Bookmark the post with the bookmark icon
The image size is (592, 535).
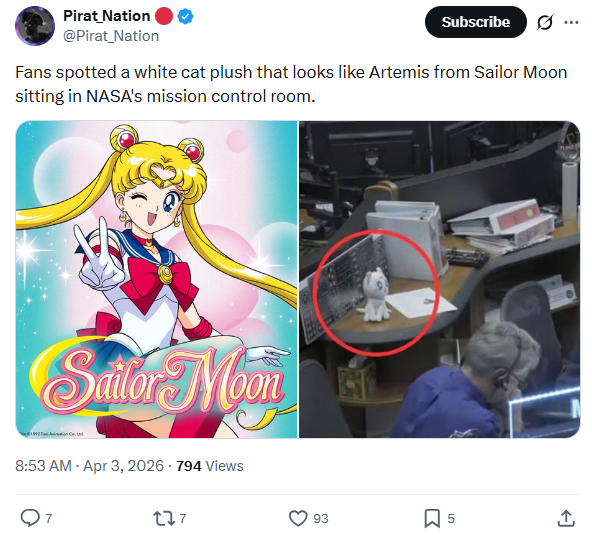coord(432,518)
